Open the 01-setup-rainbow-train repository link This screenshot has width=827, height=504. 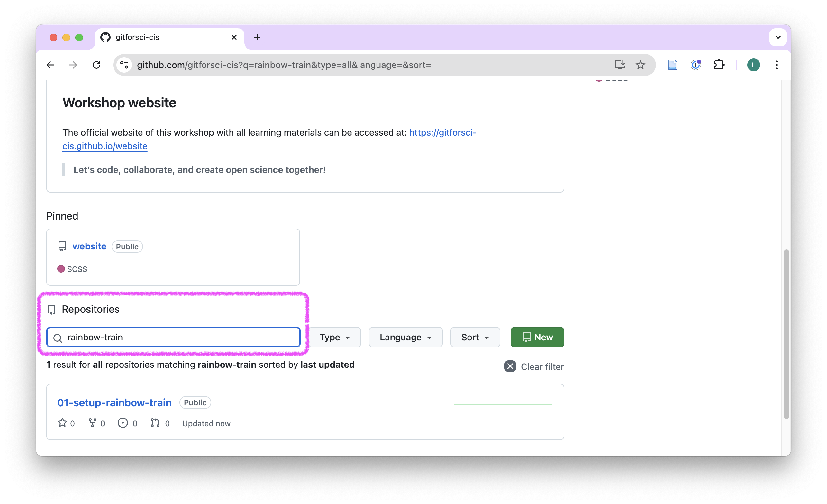114,402
